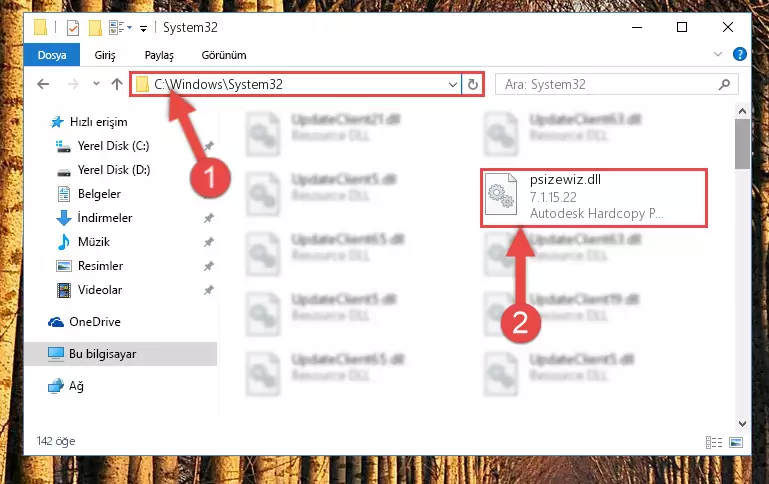This screenshot has width=769, height=484.
Task: Open the help question mark icon
Action: point(740,54)
